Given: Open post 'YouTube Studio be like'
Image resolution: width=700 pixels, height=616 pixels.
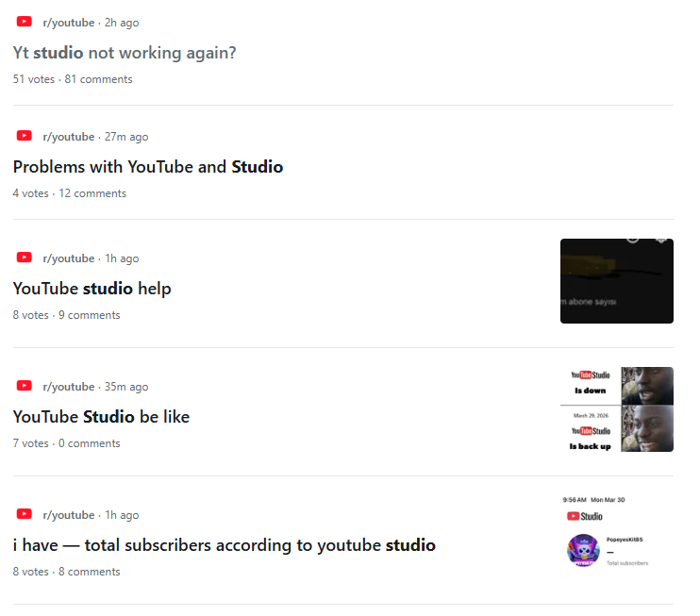Looking at the screenshot, I should [x=101, y=417].
